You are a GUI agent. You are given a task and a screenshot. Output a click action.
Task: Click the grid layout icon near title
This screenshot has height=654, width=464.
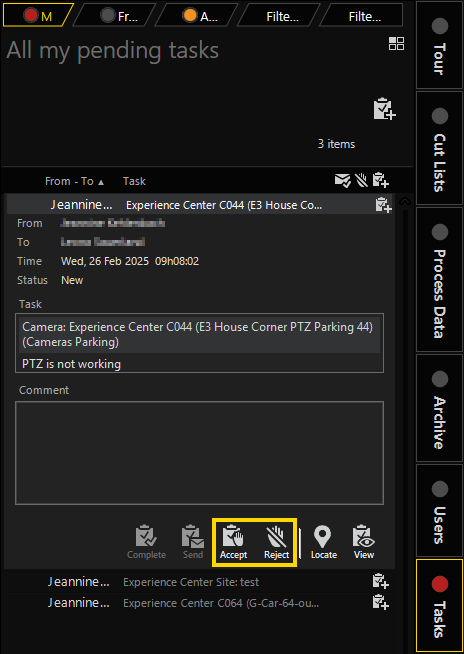(x=396, y=43)
